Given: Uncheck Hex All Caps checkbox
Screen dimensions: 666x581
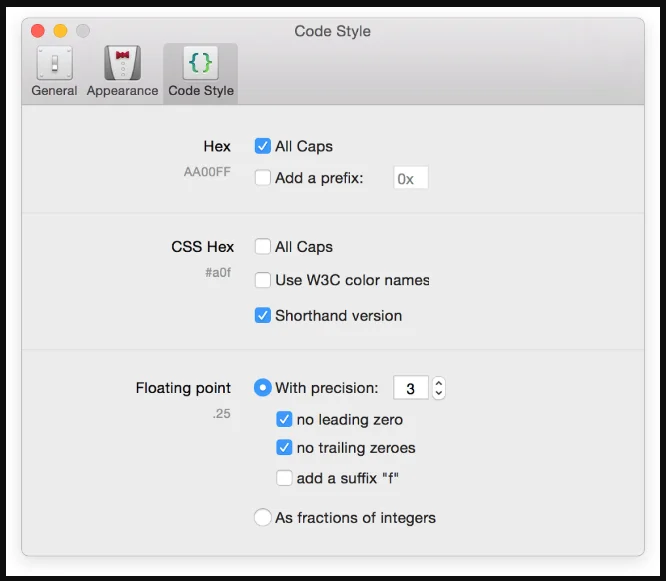Looking at the screenshot, I should 262,146.
